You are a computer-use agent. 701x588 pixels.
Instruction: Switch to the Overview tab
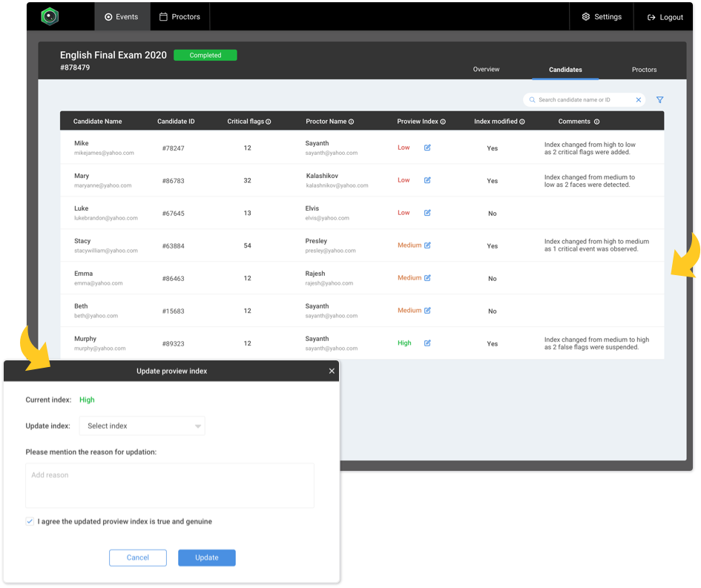(486, 69)
